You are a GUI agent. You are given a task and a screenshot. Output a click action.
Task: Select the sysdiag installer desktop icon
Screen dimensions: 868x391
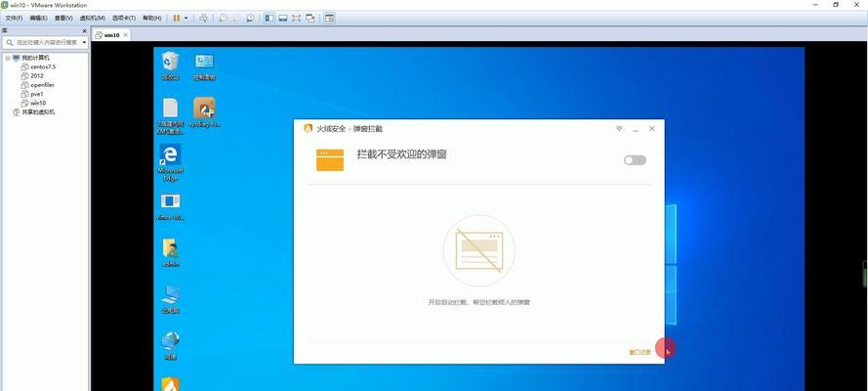[x=204, y=112]
